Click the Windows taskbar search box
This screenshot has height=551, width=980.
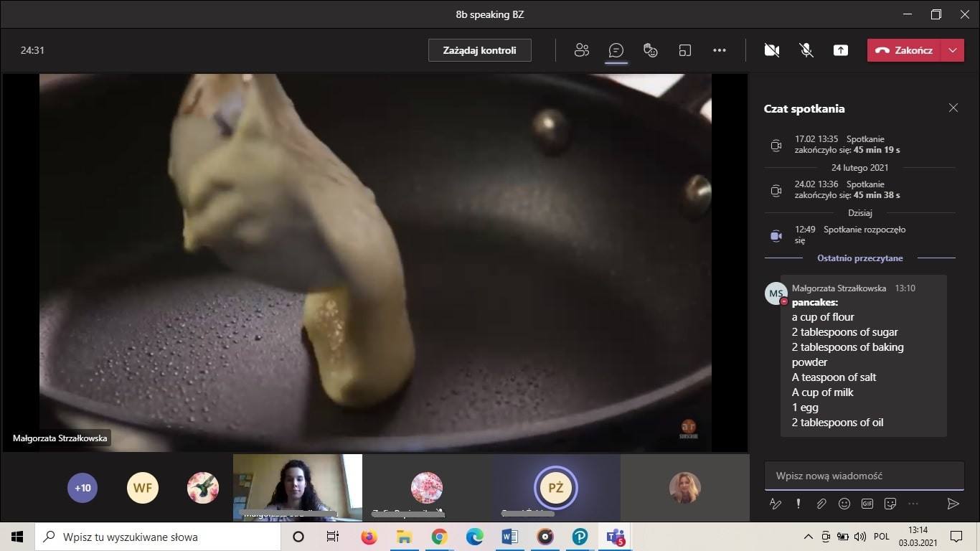point(157,537)
